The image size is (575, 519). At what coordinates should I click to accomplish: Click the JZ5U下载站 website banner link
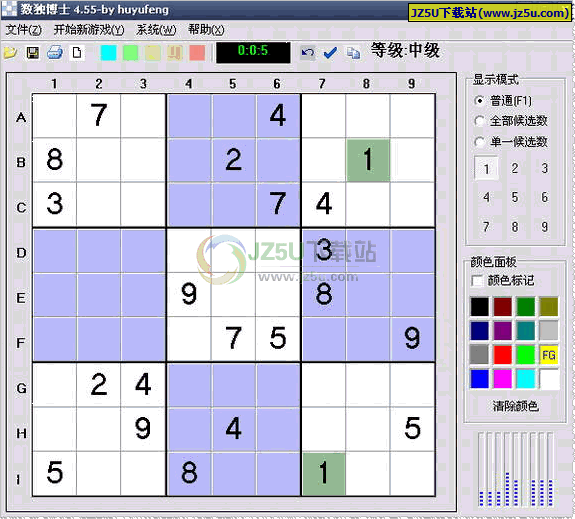click(490, 13)
